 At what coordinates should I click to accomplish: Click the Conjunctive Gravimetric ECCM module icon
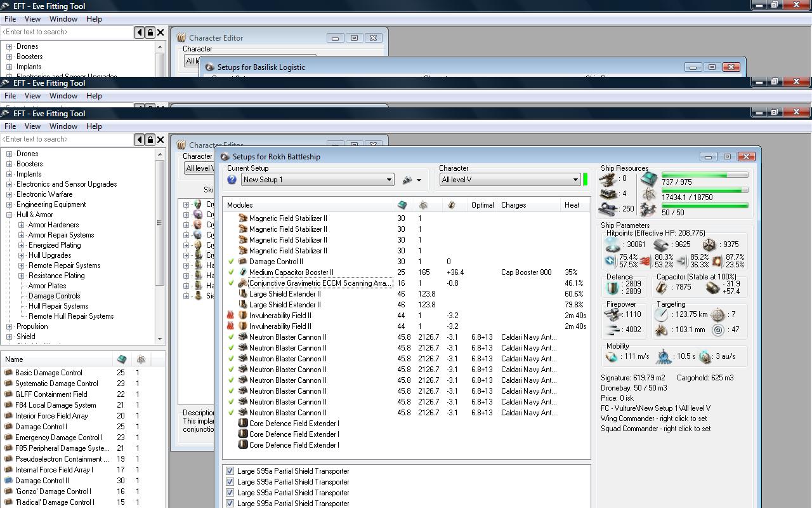tap(242, 283)
